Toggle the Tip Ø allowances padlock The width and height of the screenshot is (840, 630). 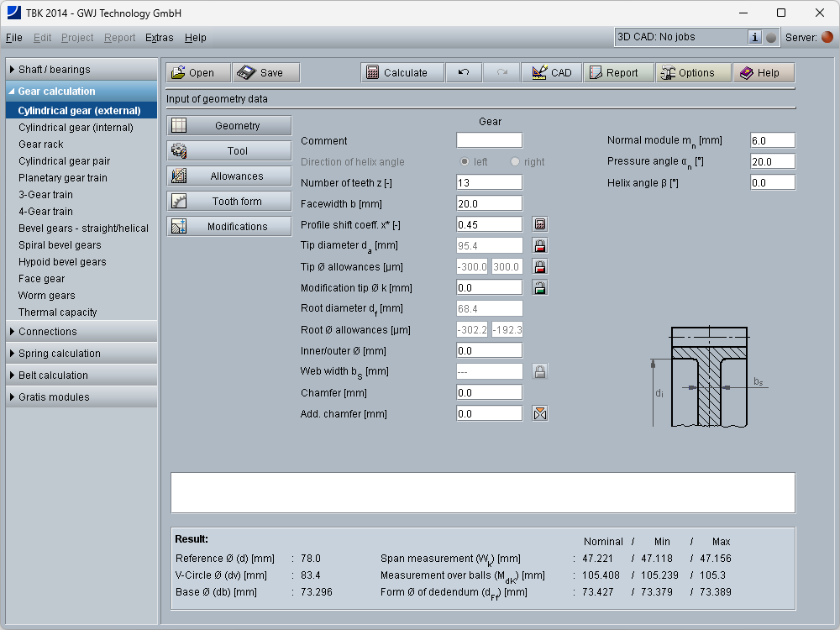point(540,266)
